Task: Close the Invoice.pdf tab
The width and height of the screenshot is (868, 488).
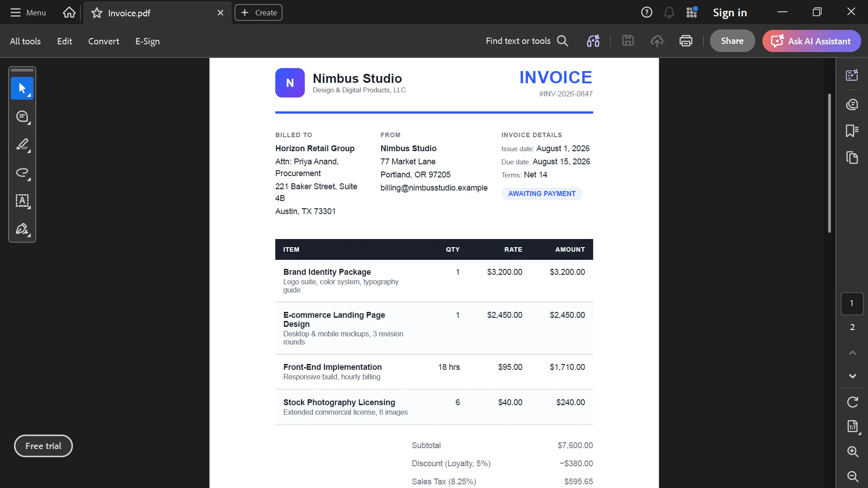Action: coord(221,13)
